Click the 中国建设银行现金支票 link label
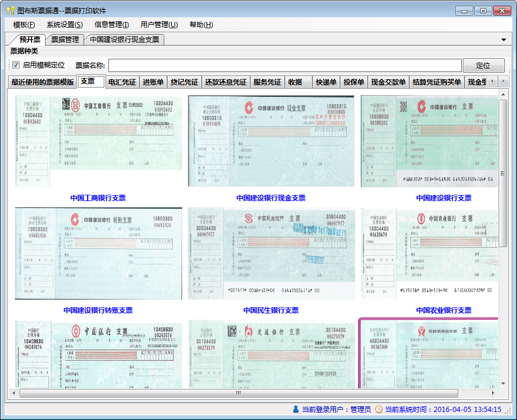This screenshot has height=420, width=517. click(x=271, y=198)
